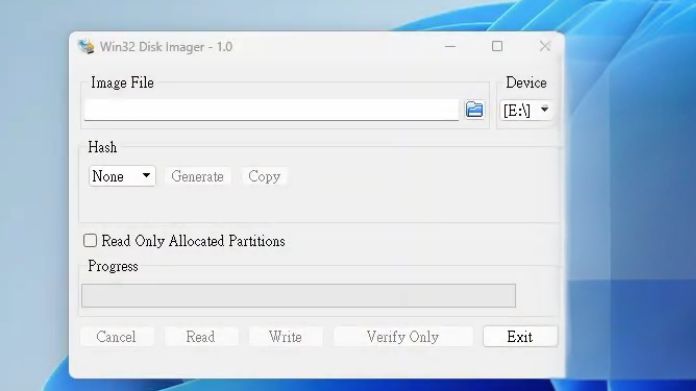
Task: Open the Device drive dropdown showing [E:\]
Action: tap(526, 110)
